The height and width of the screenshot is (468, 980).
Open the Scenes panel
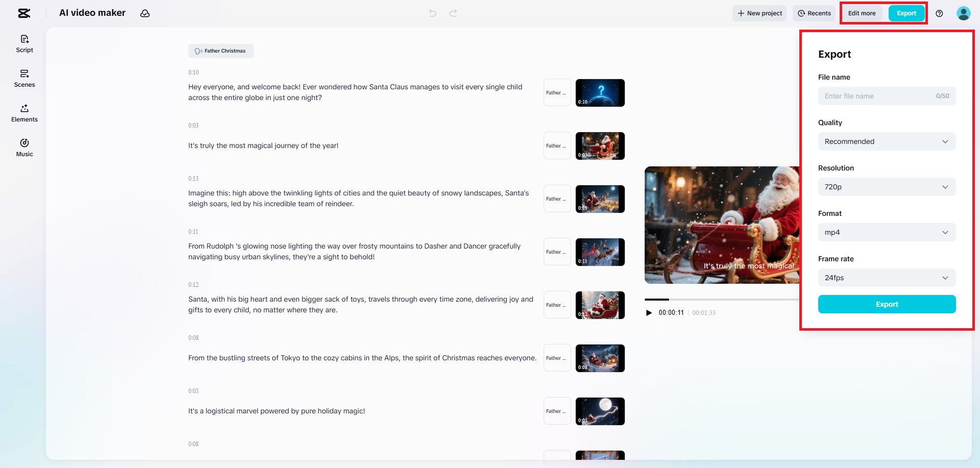(x=24, y=79)
